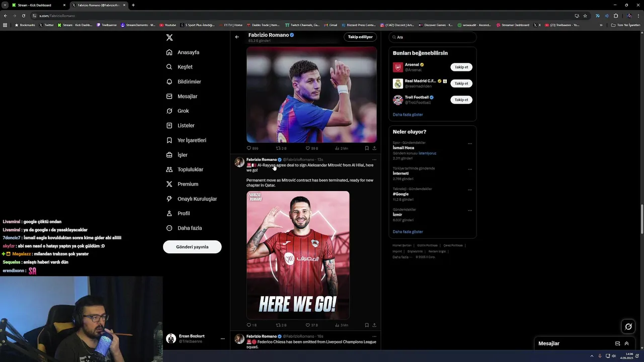Follow Arsenal with Takip et
The height and width of the screenshot is (362, 644).
click(461, 67)
